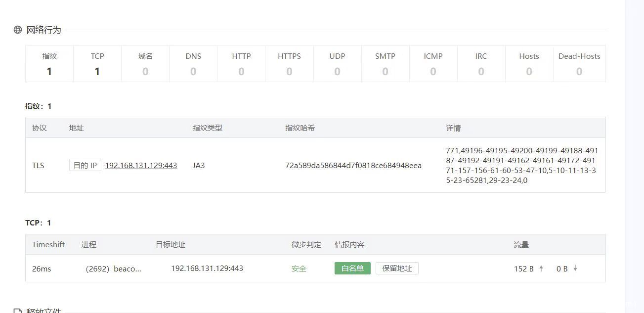644x313 pixels.
Task: Select the TCP stat tab
Action: pos(97,64)
